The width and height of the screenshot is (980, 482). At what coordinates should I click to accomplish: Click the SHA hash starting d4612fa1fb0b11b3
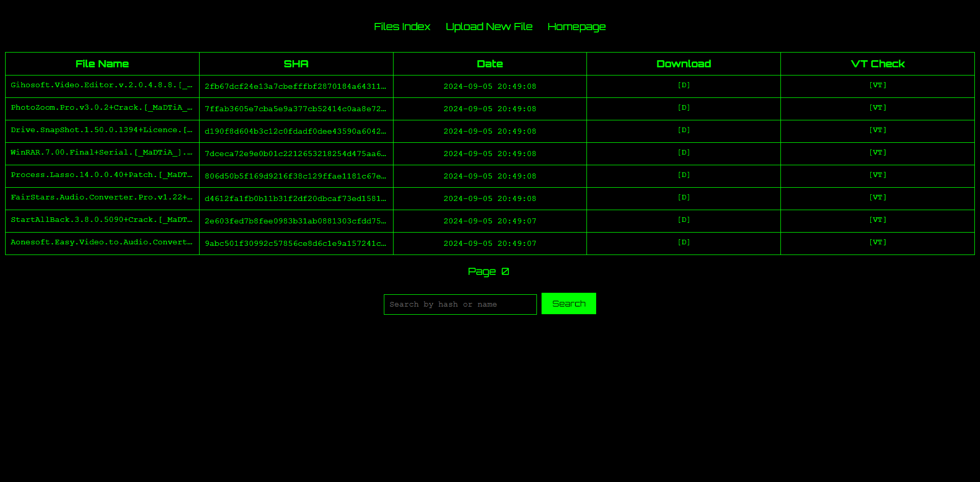click(x=296, y=198)
